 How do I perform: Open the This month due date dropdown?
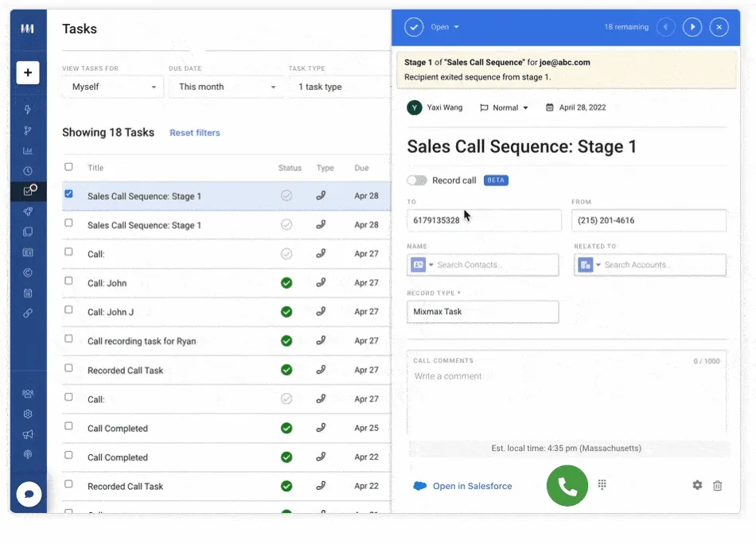[x=227, y=87]
